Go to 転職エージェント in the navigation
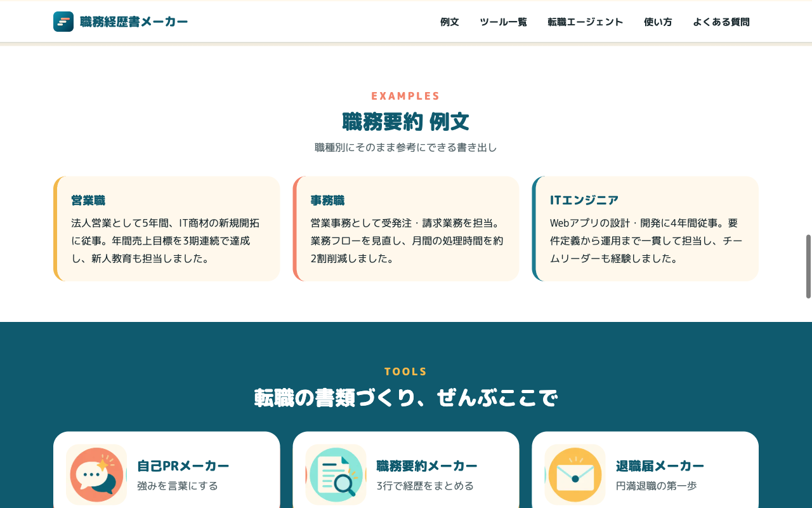 coord(586,22)
